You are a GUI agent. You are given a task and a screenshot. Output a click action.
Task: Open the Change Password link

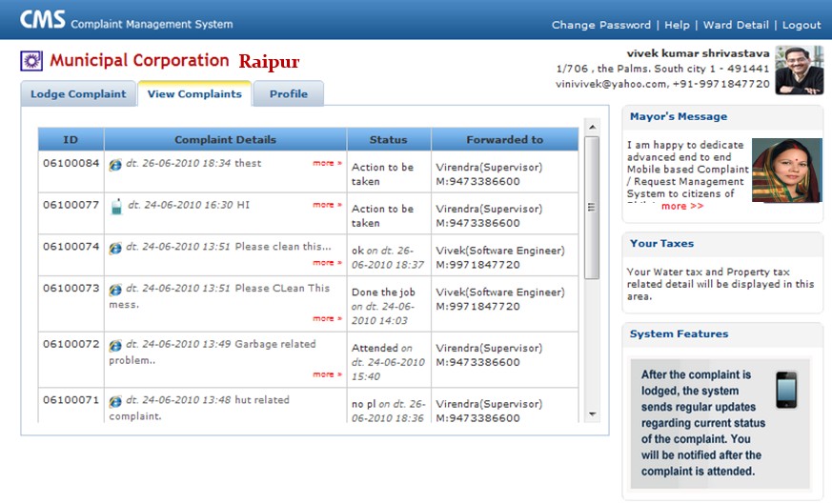coord(600,25)
